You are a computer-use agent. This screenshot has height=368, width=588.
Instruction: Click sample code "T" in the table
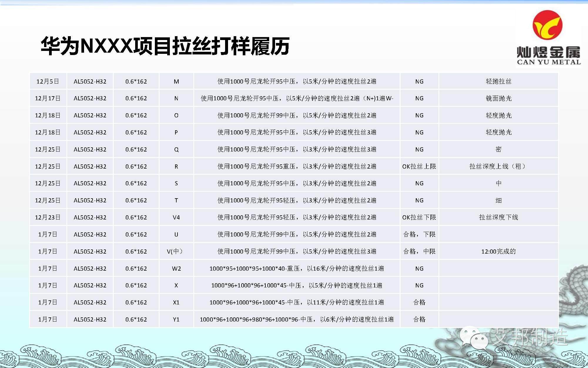click(176, 200)
